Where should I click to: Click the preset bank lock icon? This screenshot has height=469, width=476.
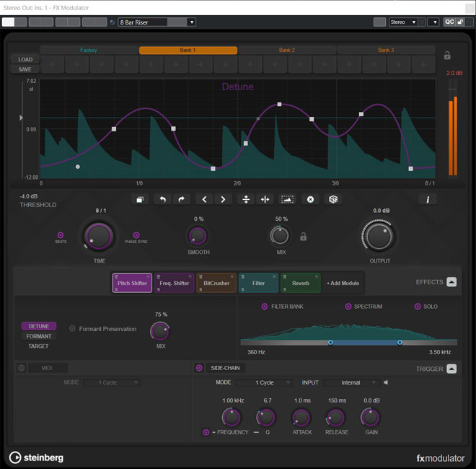(x=447, y=56)
